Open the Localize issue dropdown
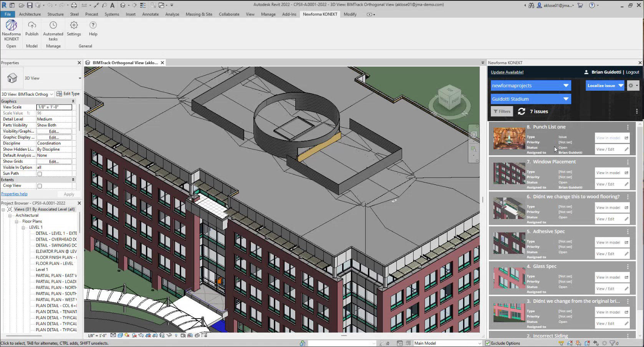The height and width of the screenshot is (347, 644). click(x=605, y=86)
